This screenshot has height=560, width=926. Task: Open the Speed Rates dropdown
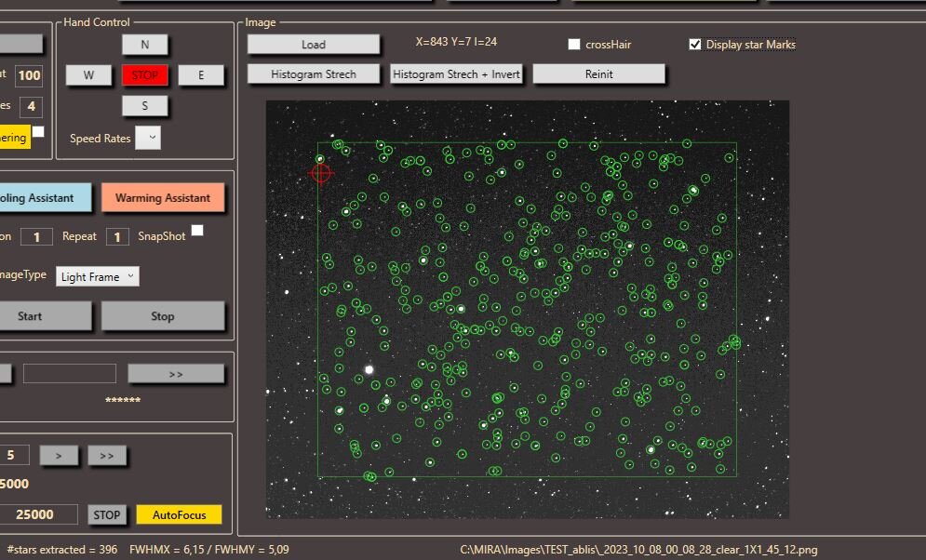(148, 138)
